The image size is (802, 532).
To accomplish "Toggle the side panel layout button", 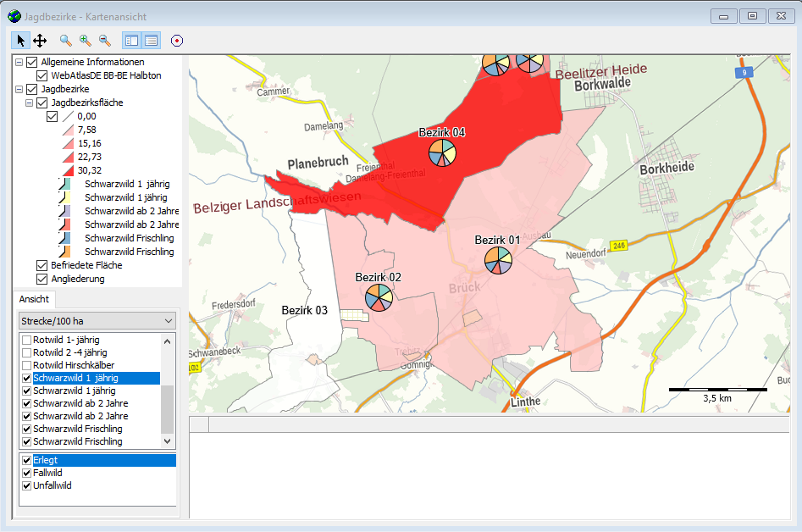I will click(x=131, y=40).
